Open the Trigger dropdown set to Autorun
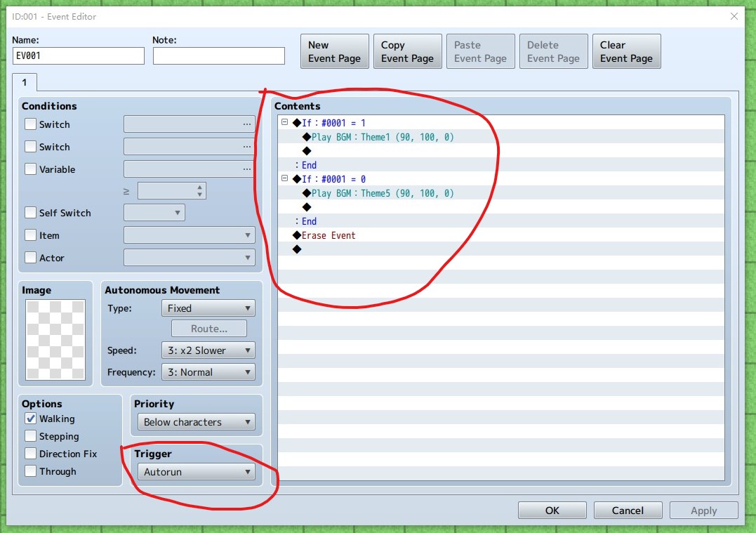756x533 pixels. (197, 472)
